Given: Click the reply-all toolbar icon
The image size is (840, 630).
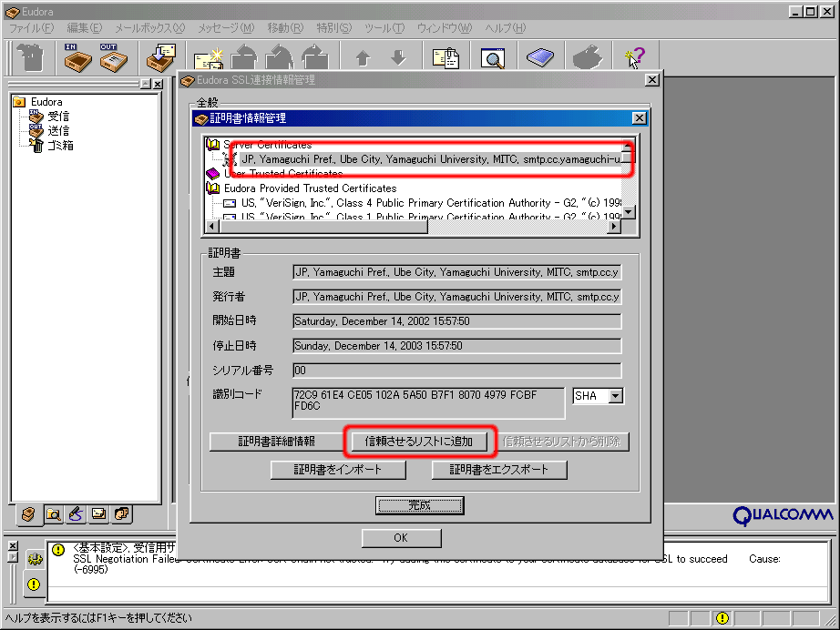Looking at the screenshot, I should 279,57.
